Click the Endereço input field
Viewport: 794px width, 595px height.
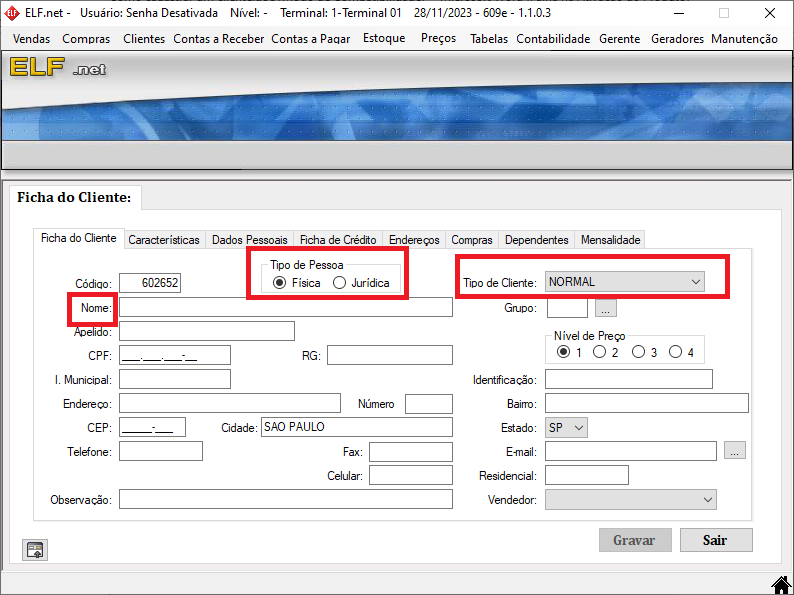(230, 404)
